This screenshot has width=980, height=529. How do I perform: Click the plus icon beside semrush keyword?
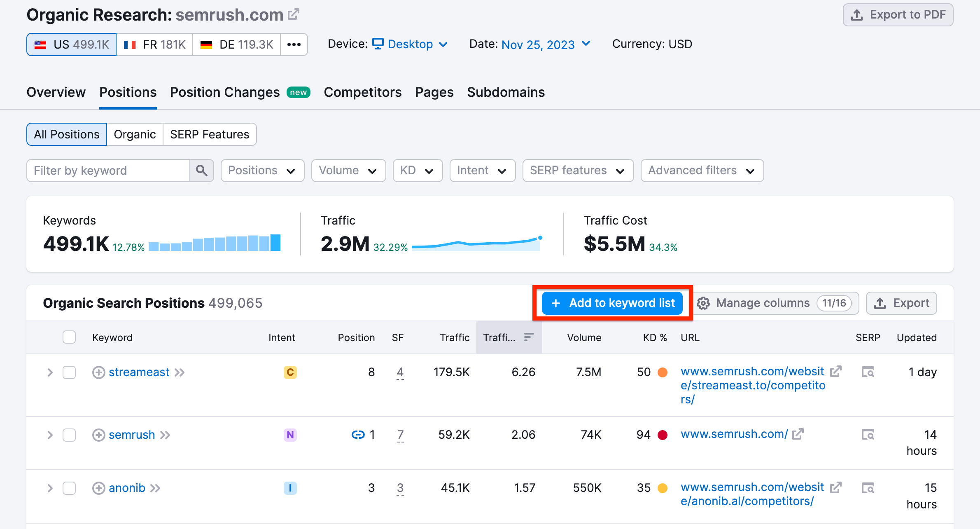(x=98, y=435)
